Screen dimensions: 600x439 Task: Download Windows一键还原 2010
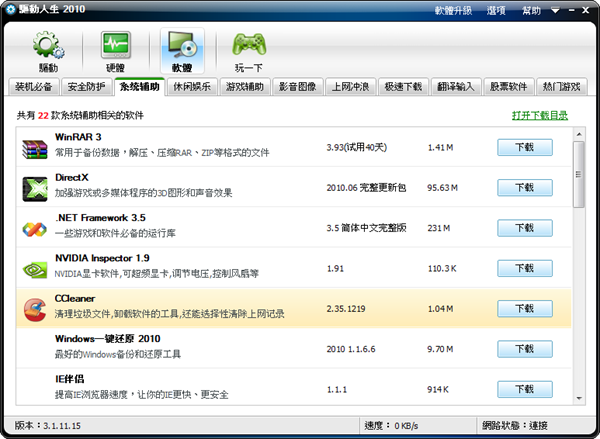pos(525,349)
